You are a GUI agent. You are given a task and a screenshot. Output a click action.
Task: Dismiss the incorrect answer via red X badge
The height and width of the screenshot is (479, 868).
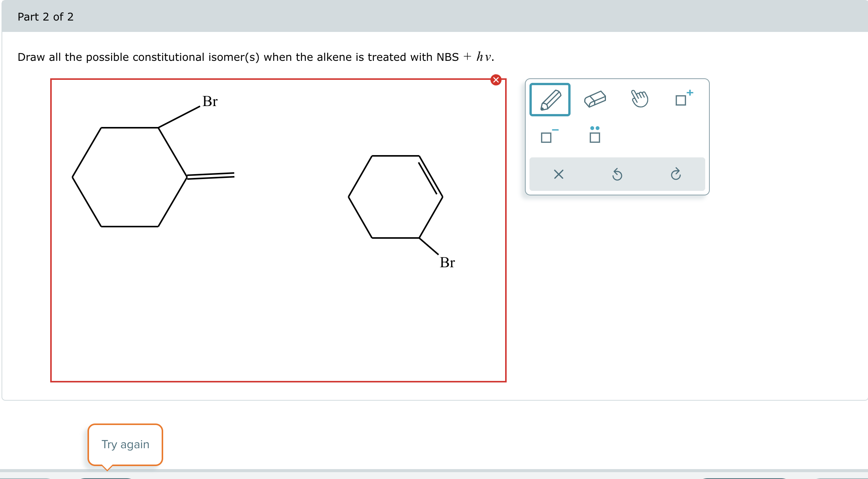tap(496, 80)
